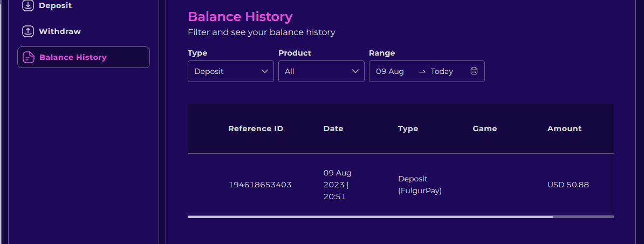This screenshot has height=244, width=644.
Task: Click the Date column header
Action: coord(333,128)
